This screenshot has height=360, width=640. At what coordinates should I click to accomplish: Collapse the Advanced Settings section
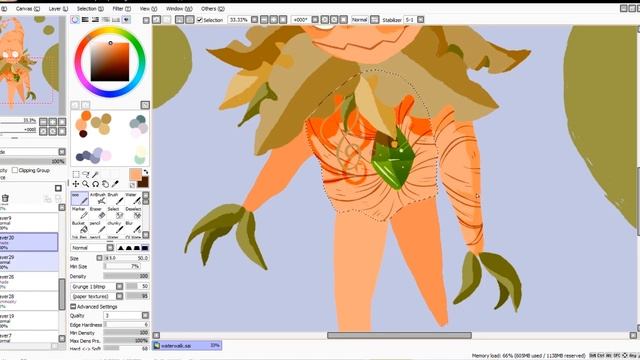73,307
